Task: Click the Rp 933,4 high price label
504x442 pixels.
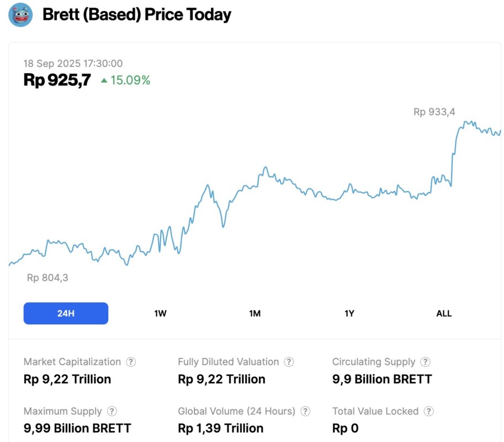Action: 434,112
